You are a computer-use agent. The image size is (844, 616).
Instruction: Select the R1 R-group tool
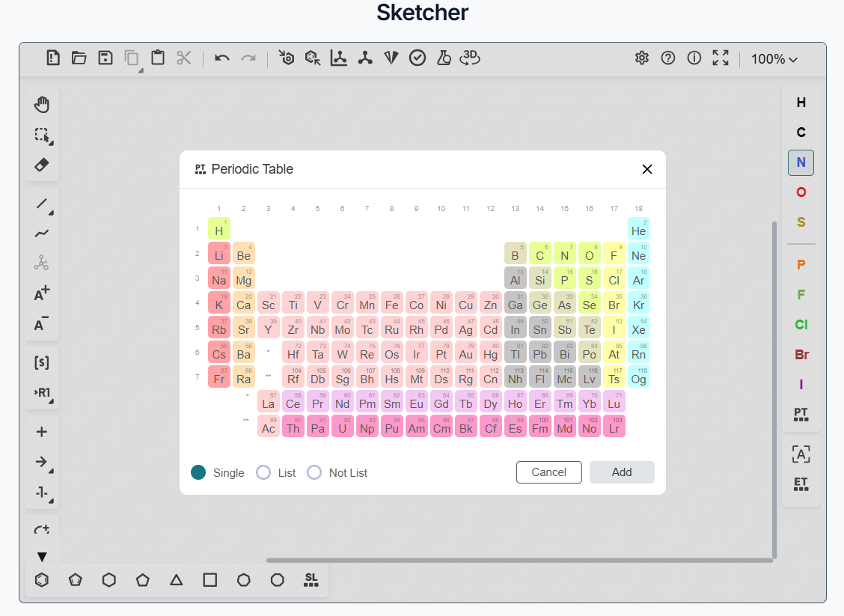coord(42,392)
